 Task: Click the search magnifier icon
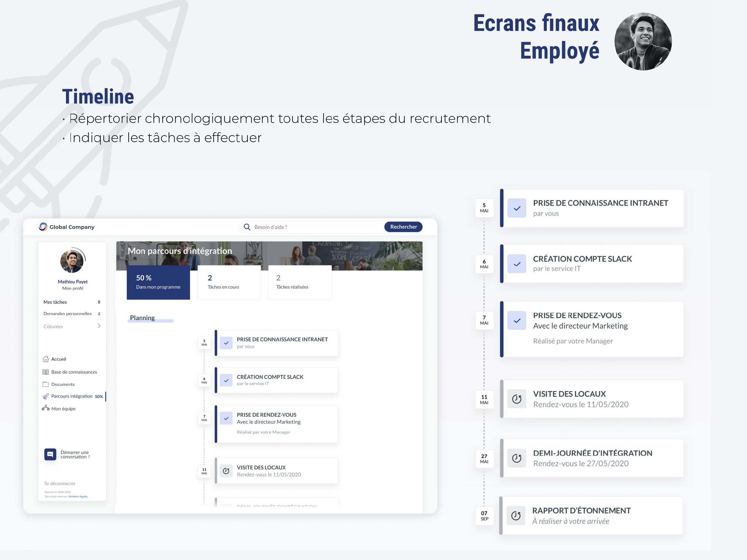(x=247, y=227)
